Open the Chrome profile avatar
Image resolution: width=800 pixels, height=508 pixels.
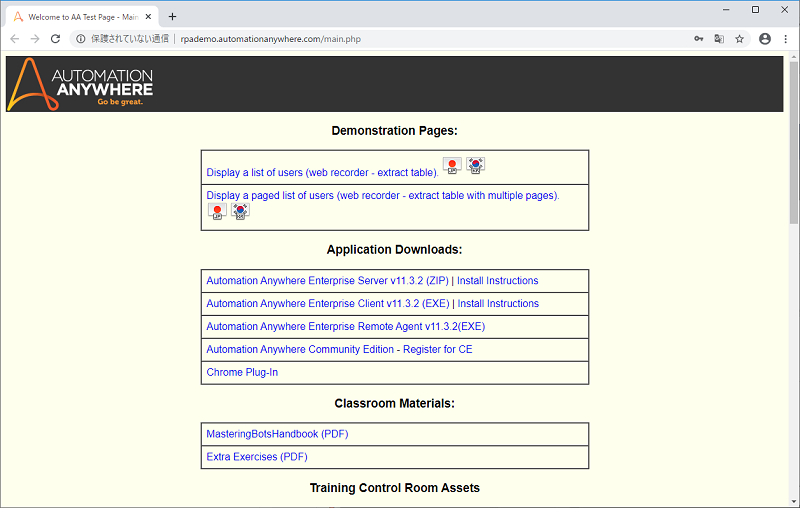(x=765, y=39)
